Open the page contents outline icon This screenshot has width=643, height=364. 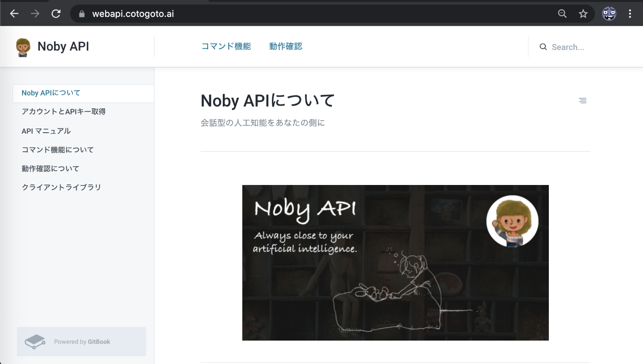(582, 101)
